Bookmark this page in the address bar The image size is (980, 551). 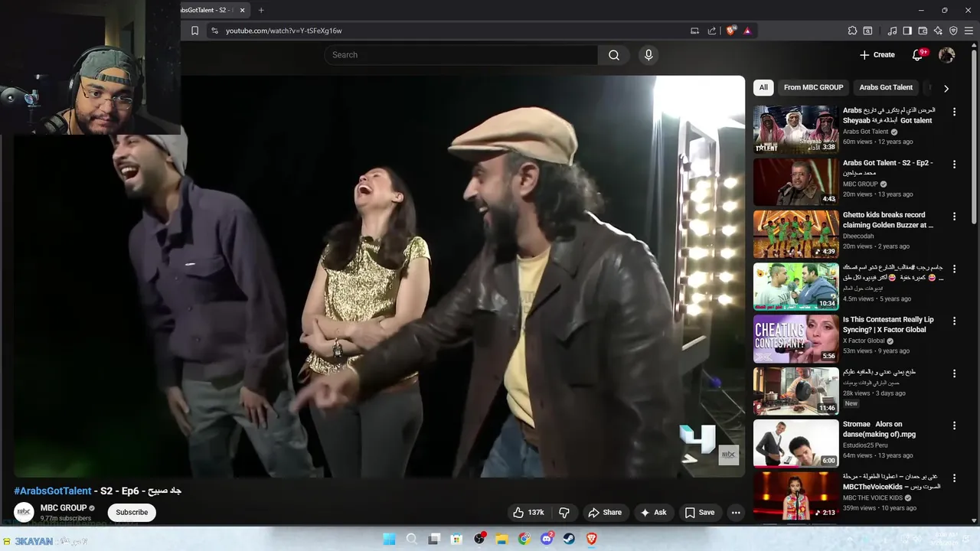coord(195,31)
